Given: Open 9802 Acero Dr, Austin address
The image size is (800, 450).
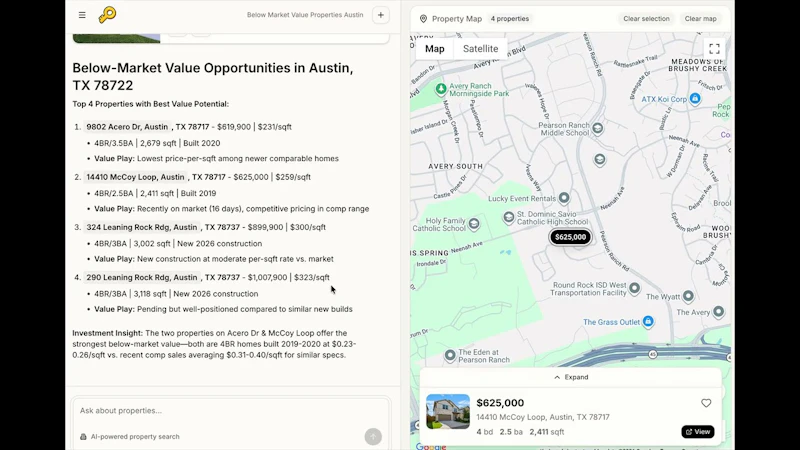Looking at the screenshot, I should click(x=127, y=127).
